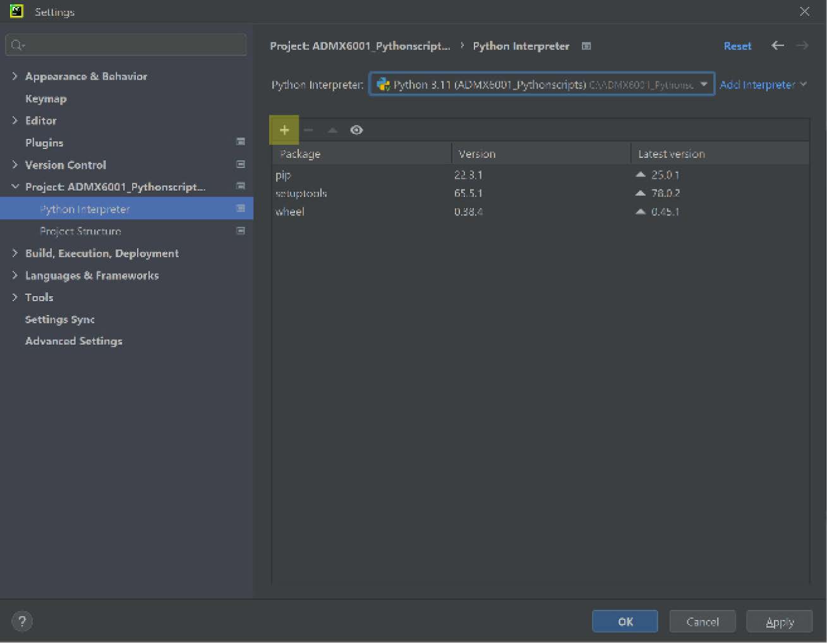Click the minus uninstall package icon
The image size is (827, 644).
tap(308, 130)
